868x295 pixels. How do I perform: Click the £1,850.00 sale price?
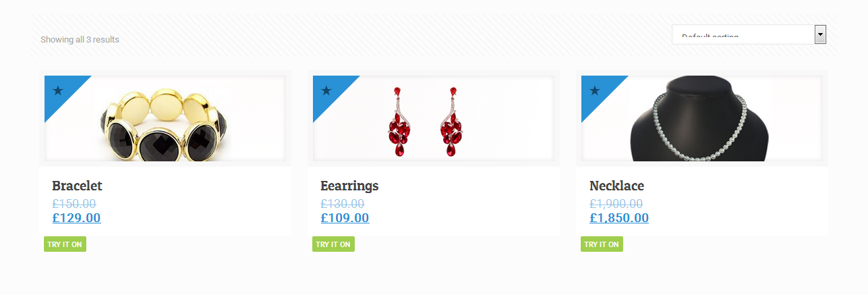click(619, 218)
